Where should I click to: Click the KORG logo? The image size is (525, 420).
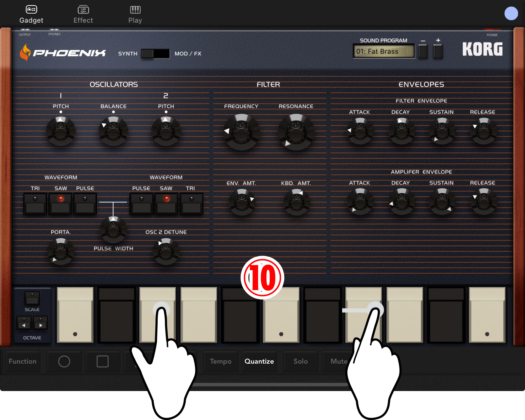(x=483, y=49)
